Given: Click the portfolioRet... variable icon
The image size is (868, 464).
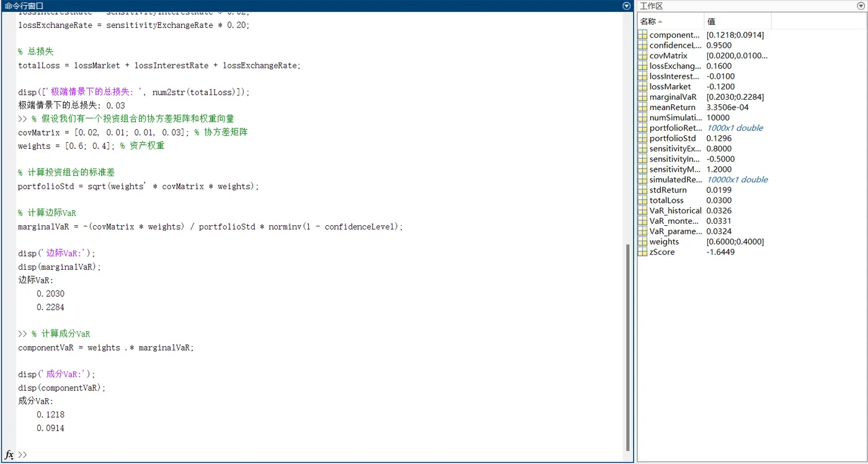Looking at the screenshot, I should [643, 128].
